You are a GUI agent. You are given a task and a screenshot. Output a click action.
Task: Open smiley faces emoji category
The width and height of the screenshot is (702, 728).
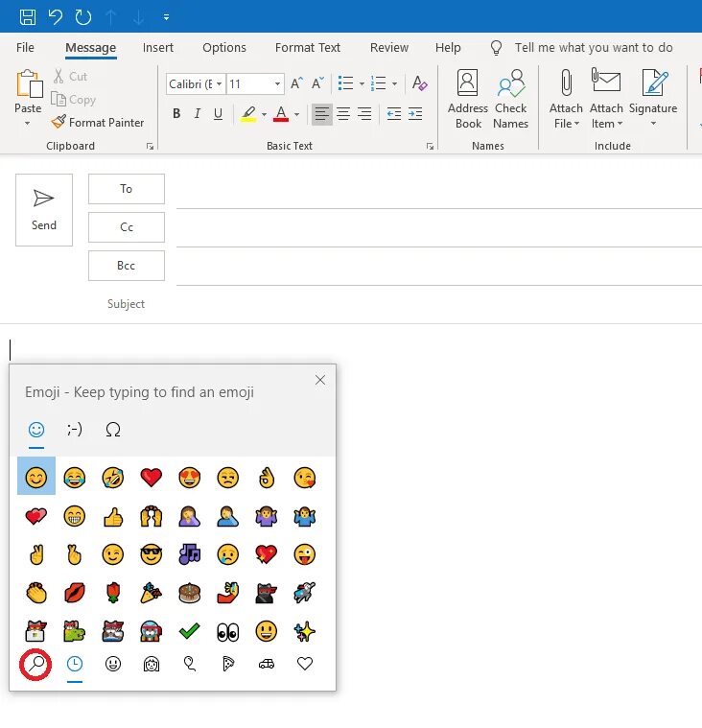click(113, 665)
